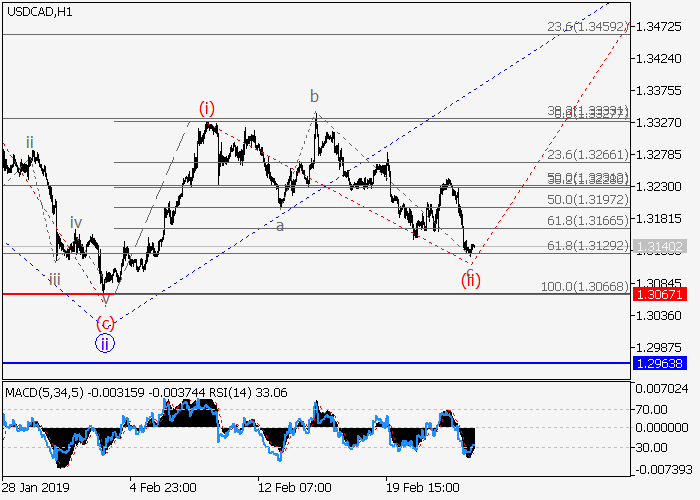Click the 12 Feb 07:00 time axis label
This screenshot has height=500, width=700.
pyautogui.click(x=294, y=486)
